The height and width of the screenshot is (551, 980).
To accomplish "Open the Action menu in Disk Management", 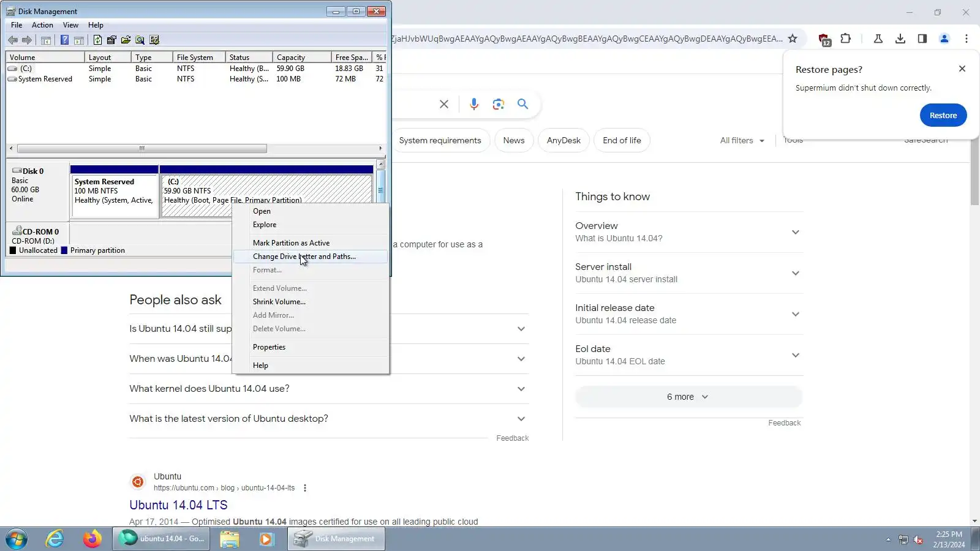I will click(42, 25).
